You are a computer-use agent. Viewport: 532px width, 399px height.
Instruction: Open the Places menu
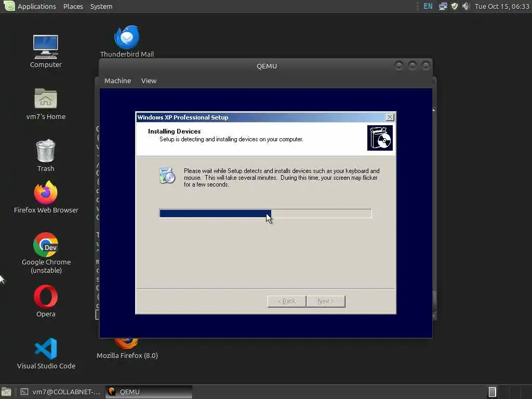73,6
